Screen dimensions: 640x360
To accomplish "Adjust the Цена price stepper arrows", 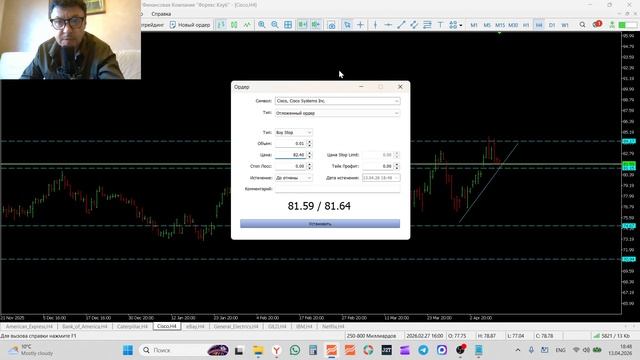I will click(309, 155).
